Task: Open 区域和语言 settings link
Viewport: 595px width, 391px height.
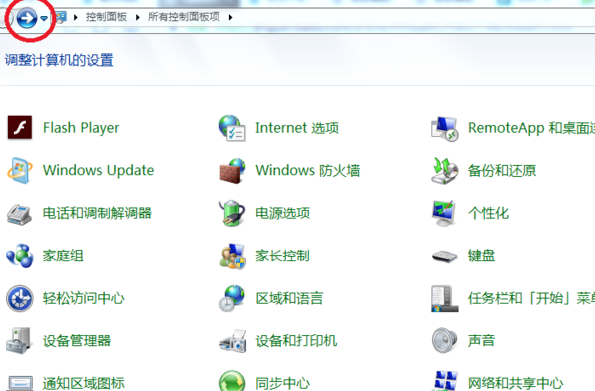Action: pos(289,298)
